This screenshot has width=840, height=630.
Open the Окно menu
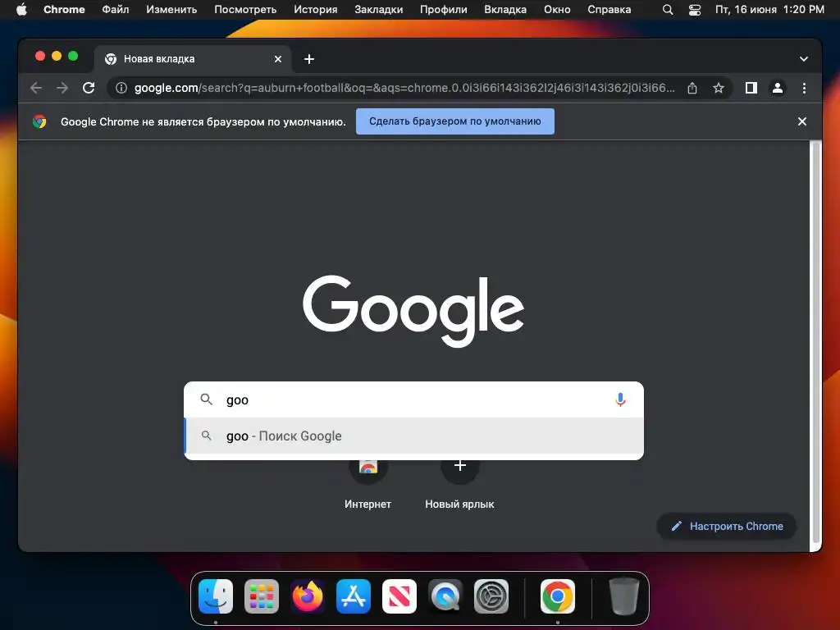pos(557,10)
